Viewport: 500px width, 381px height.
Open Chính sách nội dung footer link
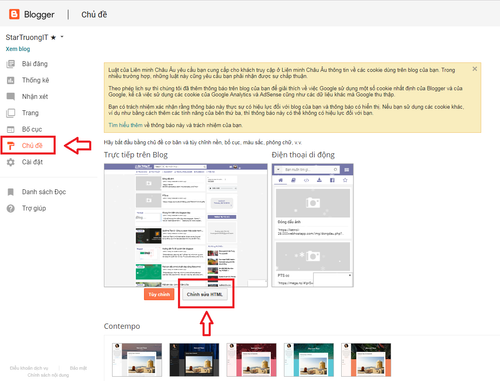(x=48, y=375)
